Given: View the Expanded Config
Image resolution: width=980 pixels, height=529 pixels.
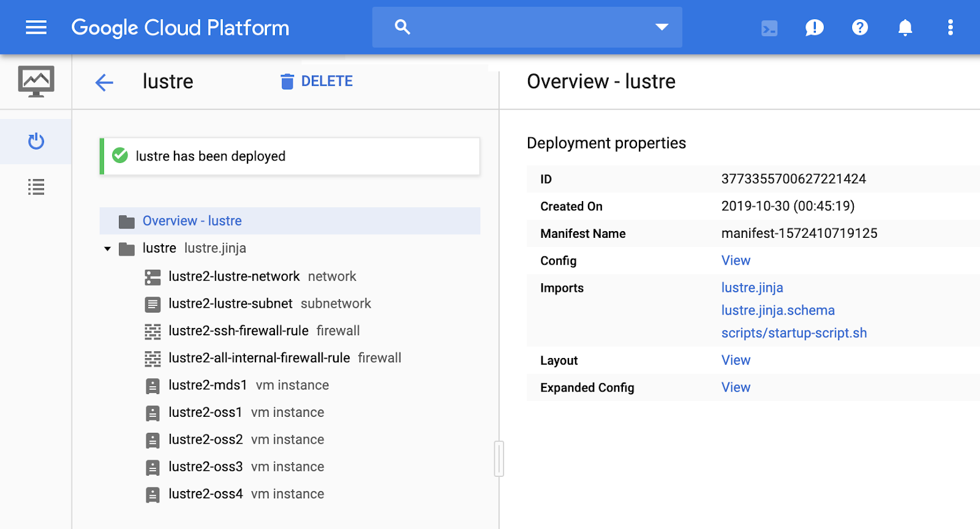Looking at the screenshot, I should [x=736, y=387].
